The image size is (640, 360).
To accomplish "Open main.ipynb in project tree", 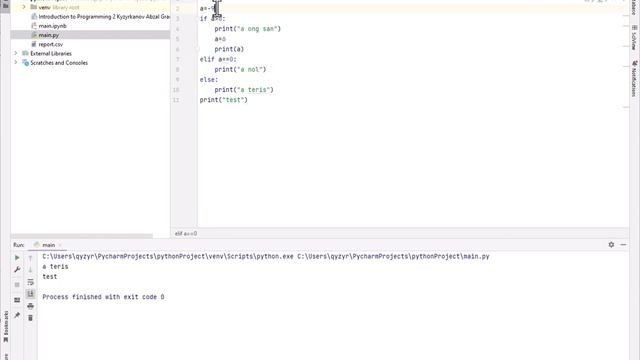I will coord(52,26).
